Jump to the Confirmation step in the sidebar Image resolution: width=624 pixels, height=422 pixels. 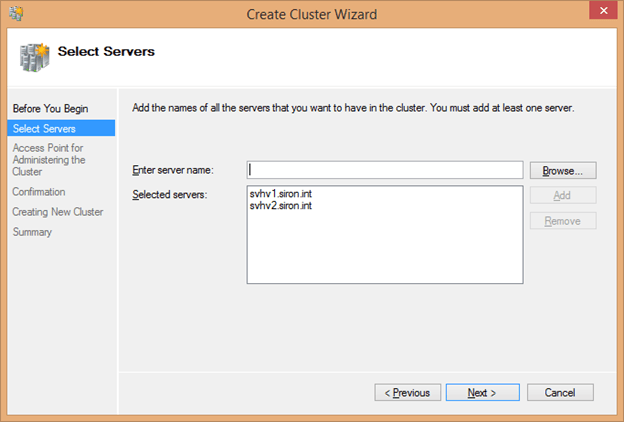click(38, 191)
